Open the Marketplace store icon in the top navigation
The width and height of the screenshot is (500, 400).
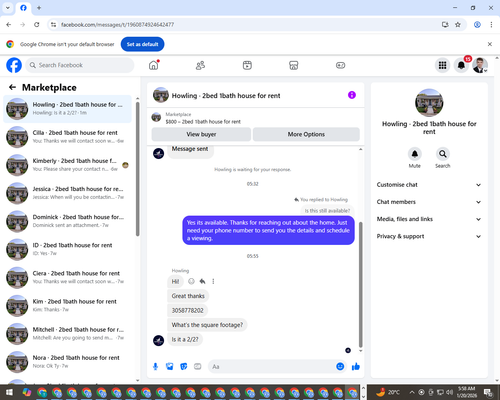[293, 65]
